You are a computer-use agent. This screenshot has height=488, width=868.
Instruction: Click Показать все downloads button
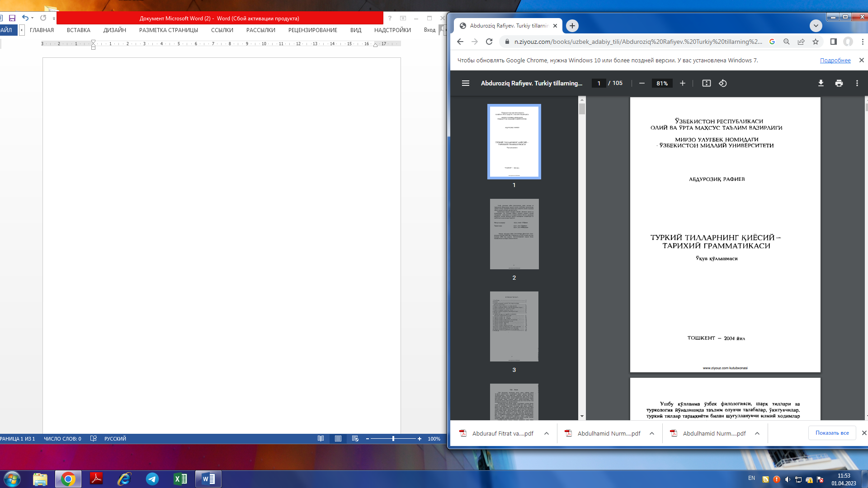[x=832, y=433]
